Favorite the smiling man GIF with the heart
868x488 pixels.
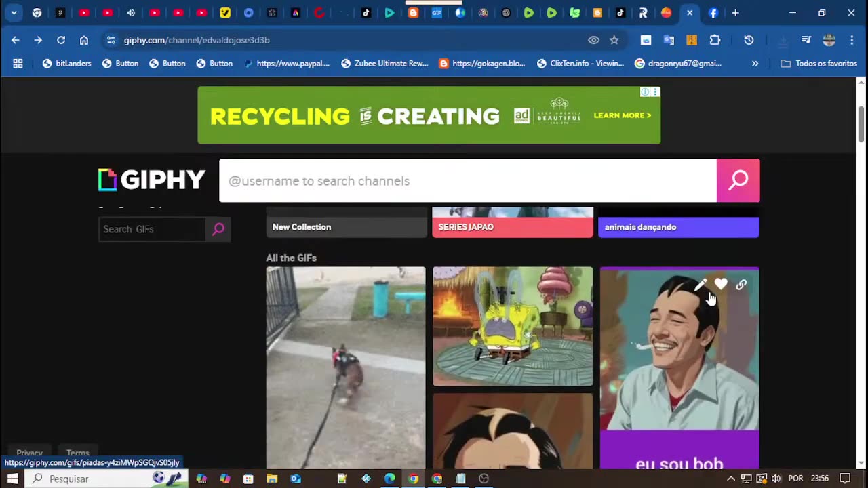pyautogui.click(x=721, y=285)
